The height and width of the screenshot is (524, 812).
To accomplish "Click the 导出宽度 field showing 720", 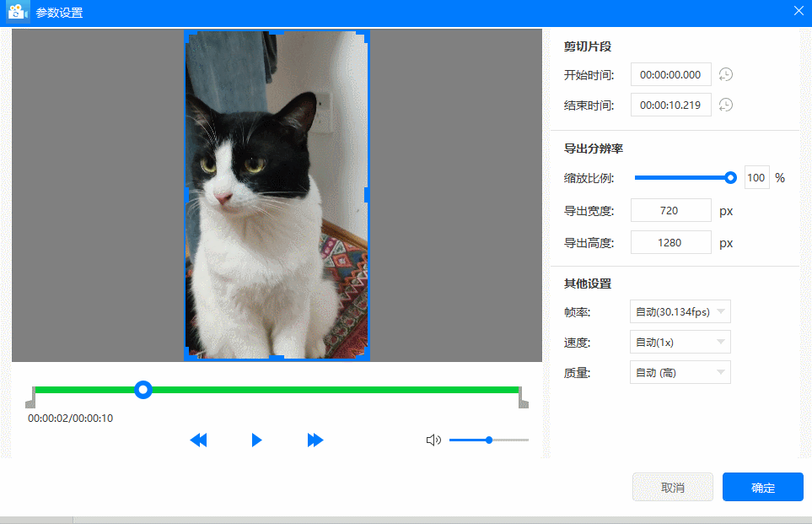I will [670, 210].
